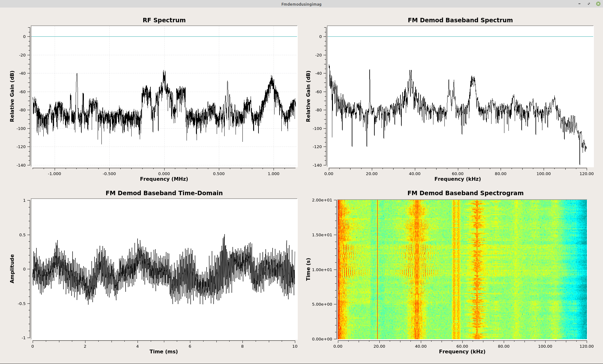Click the Time (ms) axis label
This screenshot has width=603, height=364.
[164, 351]
